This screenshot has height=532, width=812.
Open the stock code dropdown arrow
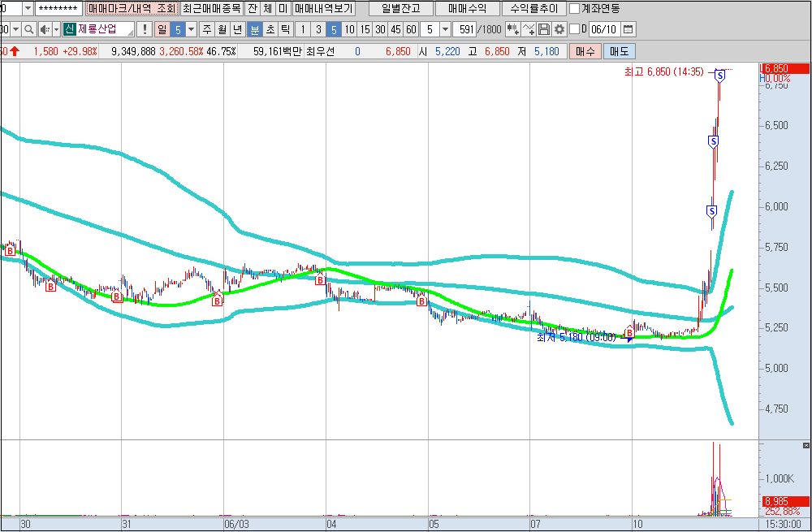[x=15, y=29]
